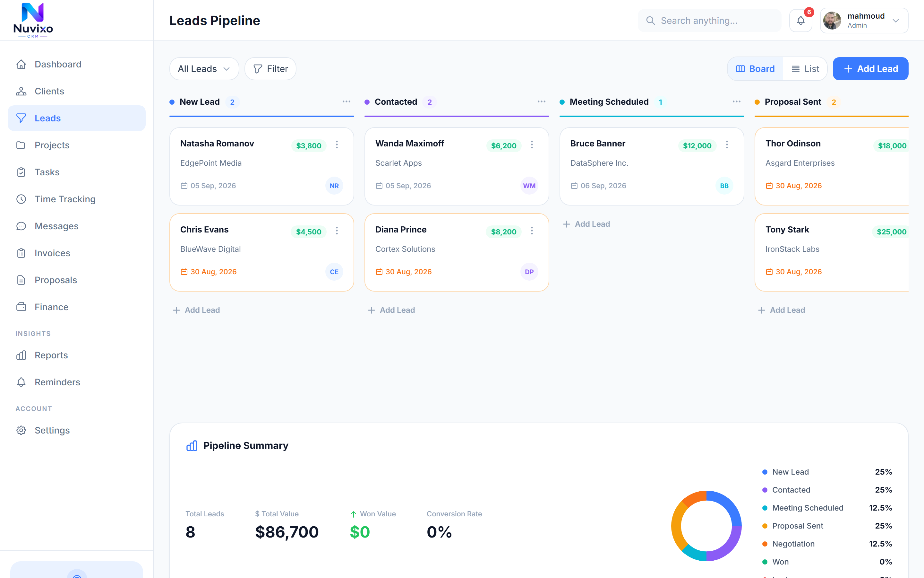The width and height of the screenshot is (924, 578).
Task: Switch to List view
Action: 805,69
